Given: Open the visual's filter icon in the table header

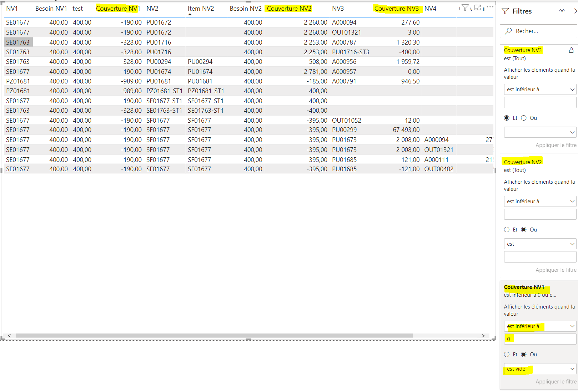Looking at the screenshot, I should tap(465, 7).
